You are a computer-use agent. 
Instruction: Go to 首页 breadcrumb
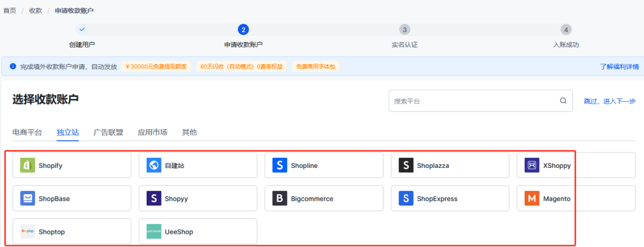click(x=10, y=11)
